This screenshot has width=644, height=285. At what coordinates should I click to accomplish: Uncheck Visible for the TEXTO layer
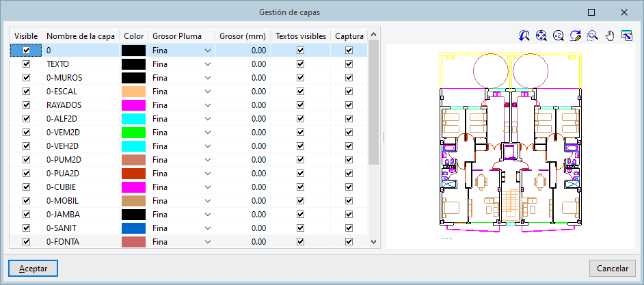coord(27,64)
